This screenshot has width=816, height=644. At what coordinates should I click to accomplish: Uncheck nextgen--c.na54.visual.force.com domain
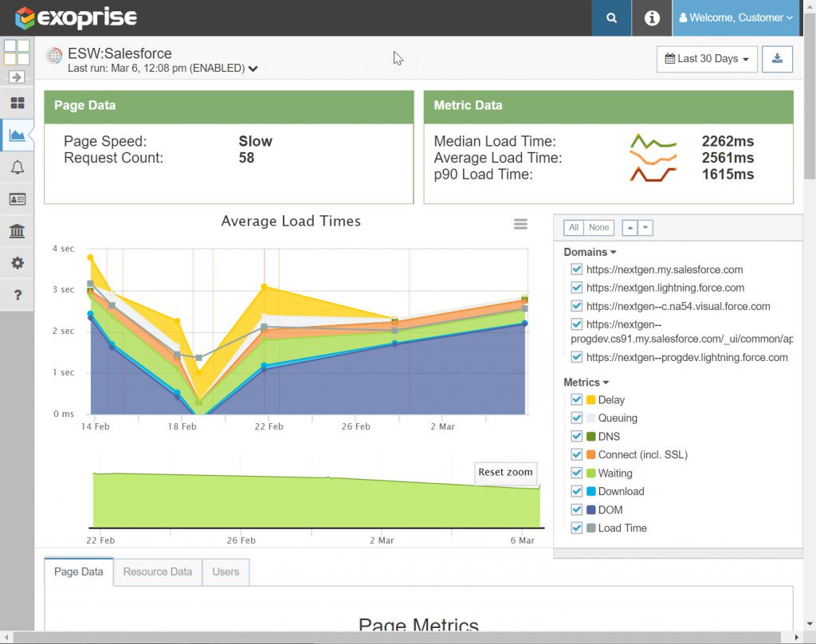576,305
